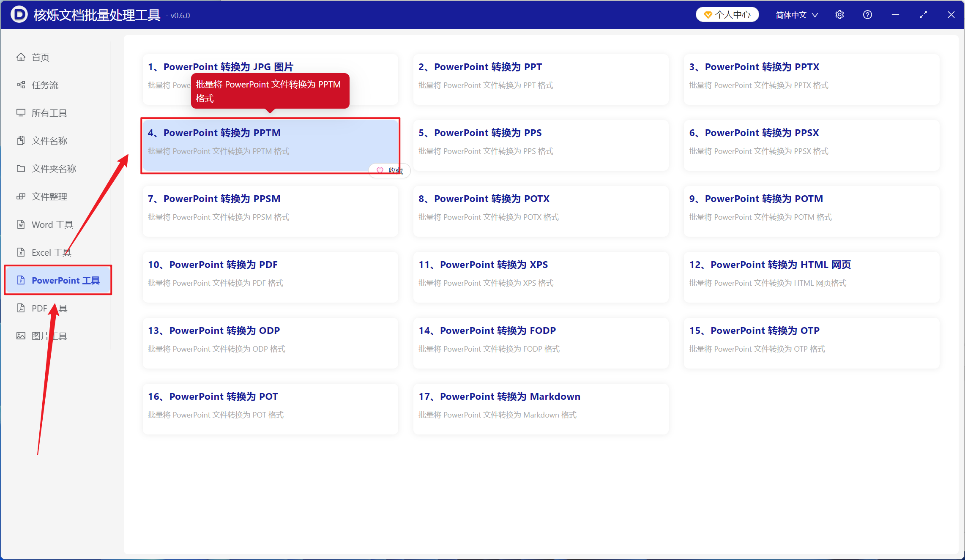Expand the 简体中文 language dropdown
This screenshot has width=965, height=560.
click(x=797, y=15)
